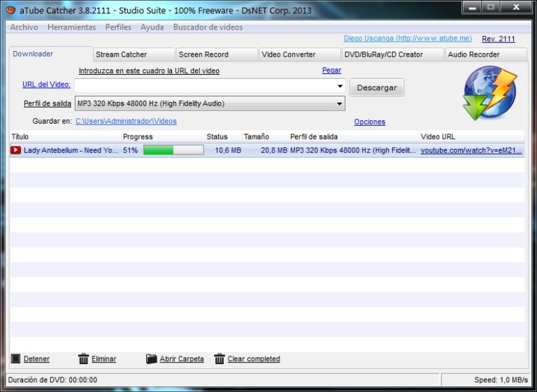Click the YouTube icon on the Lady Antebellum row
Viewport: 537px width, 392px height.
point(16,150)
